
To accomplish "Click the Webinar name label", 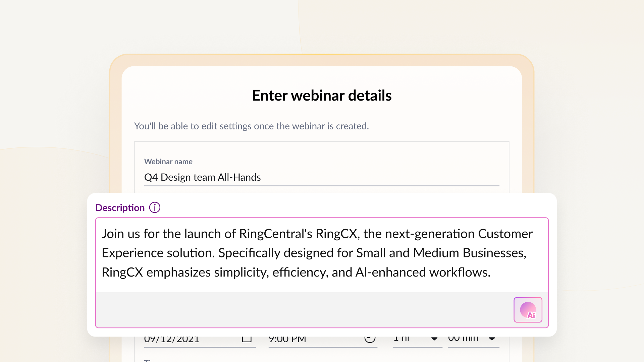I will pos(168,162).
